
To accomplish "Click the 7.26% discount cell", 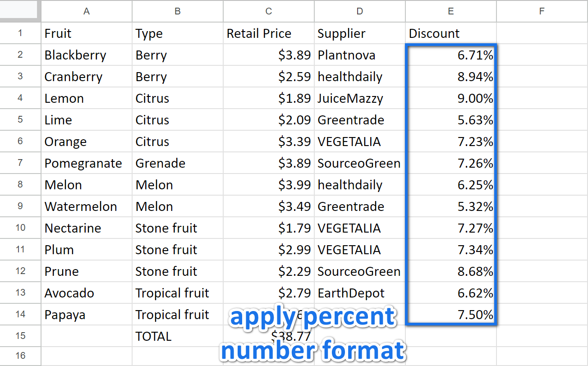I will pos(451,163).
